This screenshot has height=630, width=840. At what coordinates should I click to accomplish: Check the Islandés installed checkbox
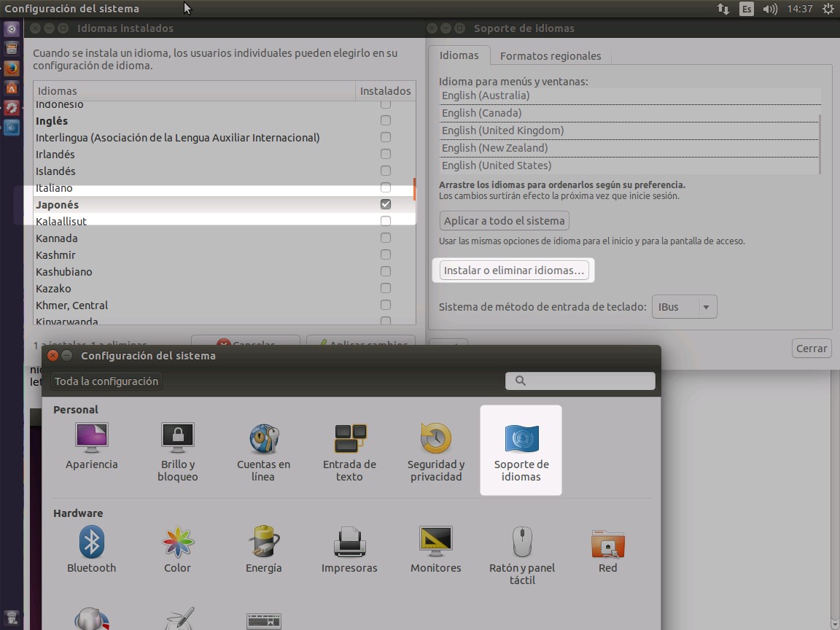386,171
